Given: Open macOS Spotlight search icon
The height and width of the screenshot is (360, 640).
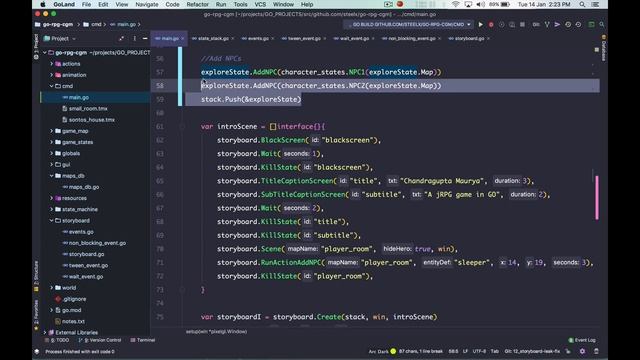Looking at the screenshot, I should pos(582,4).
